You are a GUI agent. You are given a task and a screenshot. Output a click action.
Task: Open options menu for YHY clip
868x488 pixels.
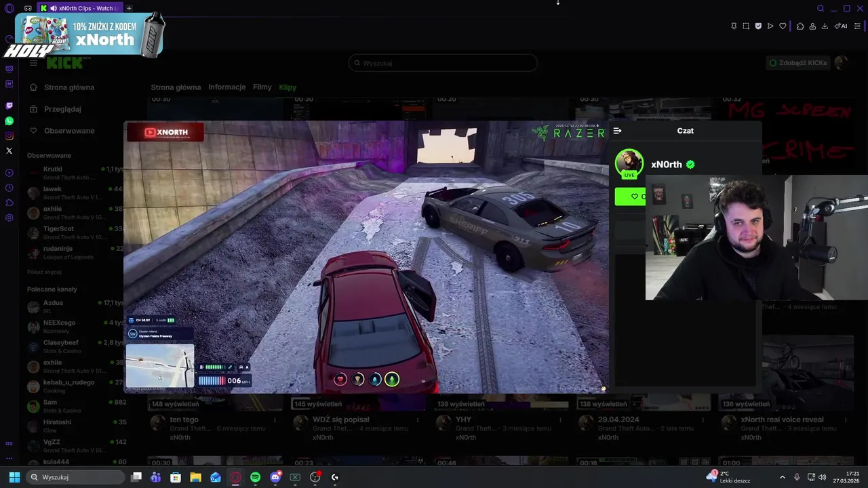coord(560,420)
